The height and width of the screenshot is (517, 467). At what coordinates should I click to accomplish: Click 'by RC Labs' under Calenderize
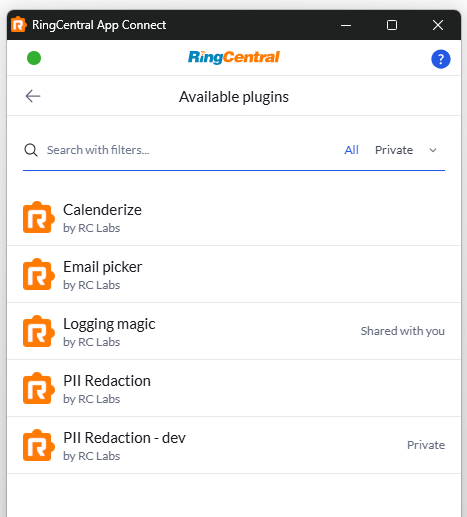click(x=92, y=228)
